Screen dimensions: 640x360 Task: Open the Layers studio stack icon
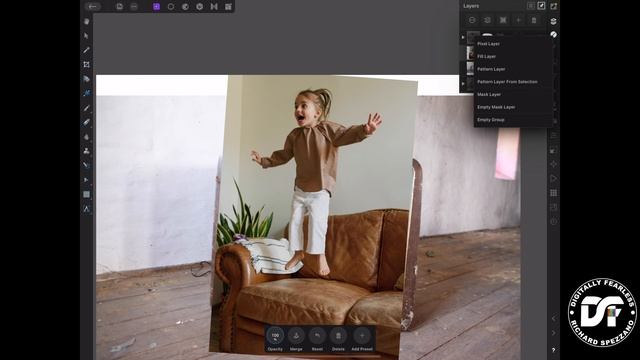[553, 21]
